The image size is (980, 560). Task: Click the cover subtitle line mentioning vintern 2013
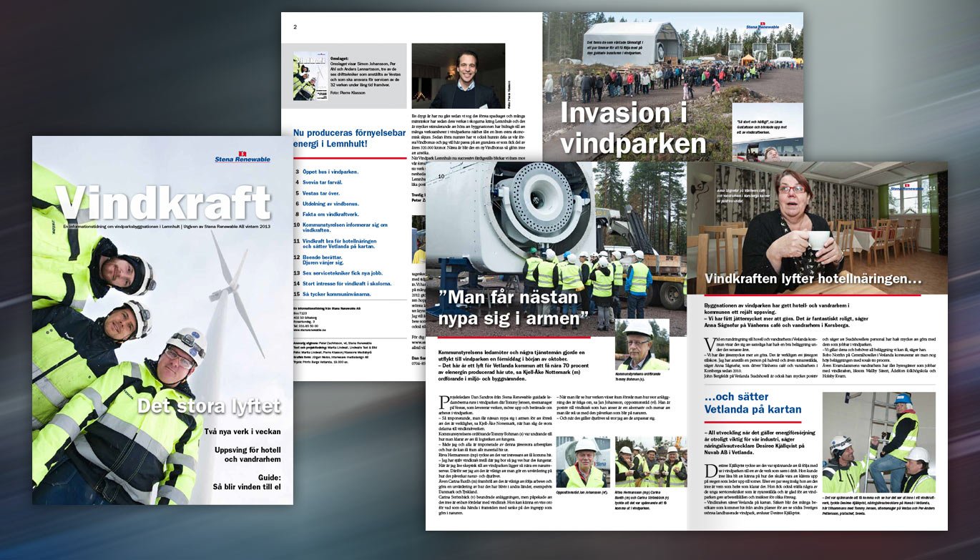pos(166,227)
